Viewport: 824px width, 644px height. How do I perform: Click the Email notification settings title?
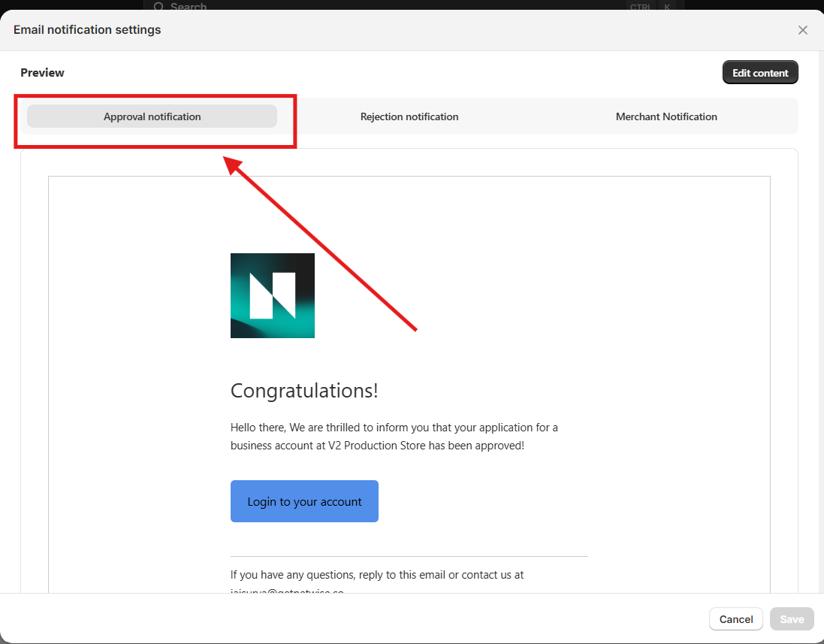(87, 29)
